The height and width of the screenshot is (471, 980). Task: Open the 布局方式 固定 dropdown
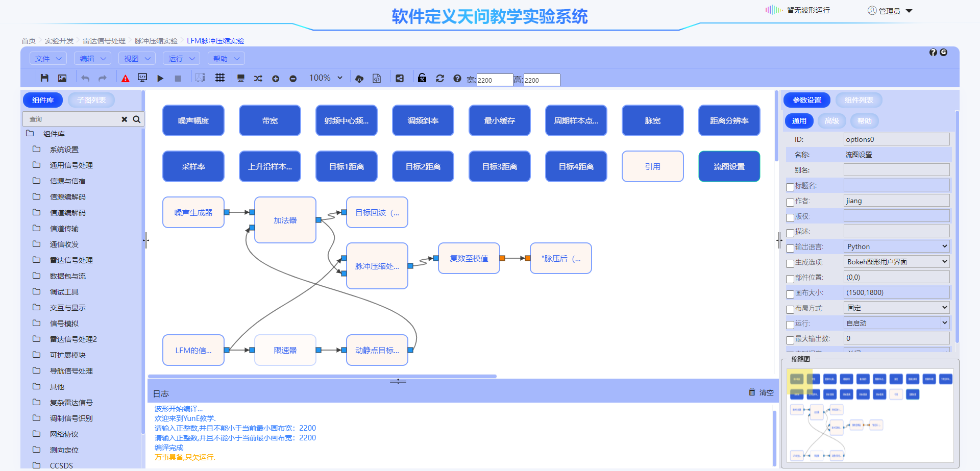896,308
